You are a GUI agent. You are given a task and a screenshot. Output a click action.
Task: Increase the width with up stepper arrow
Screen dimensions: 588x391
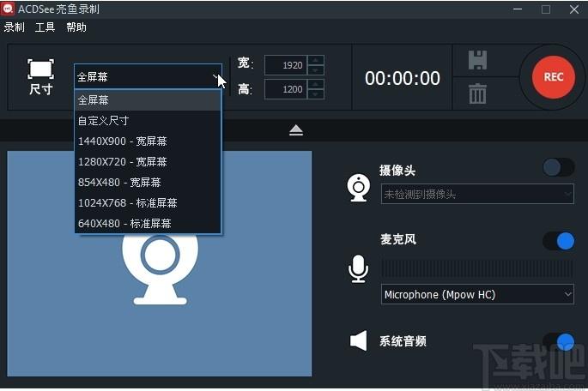coord(316,60)
